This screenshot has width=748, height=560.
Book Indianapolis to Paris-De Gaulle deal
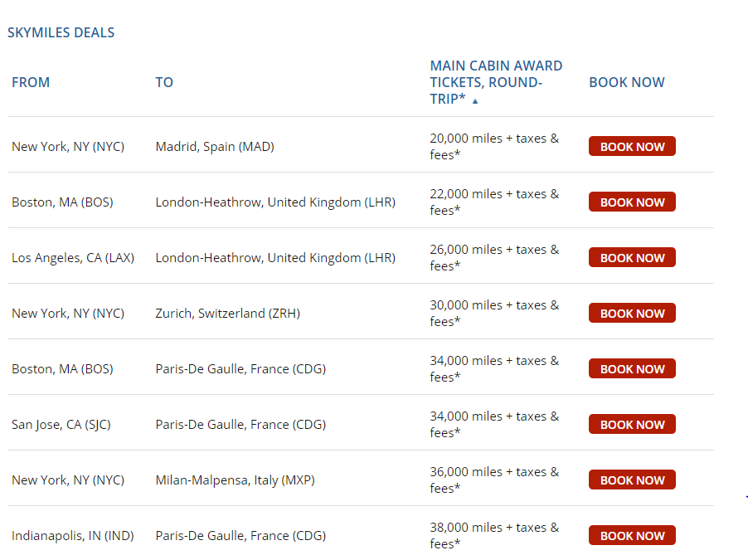(632, 536)
